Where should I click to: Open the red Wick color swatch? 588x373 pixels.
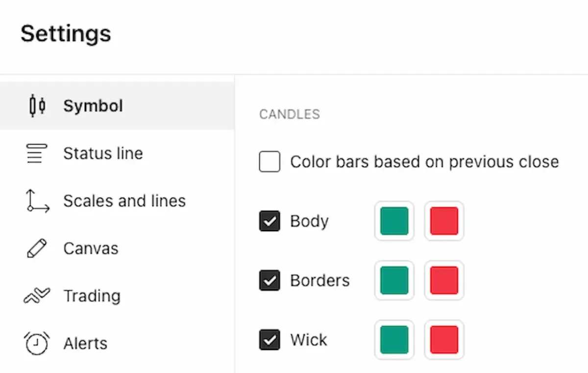(444, 340)
